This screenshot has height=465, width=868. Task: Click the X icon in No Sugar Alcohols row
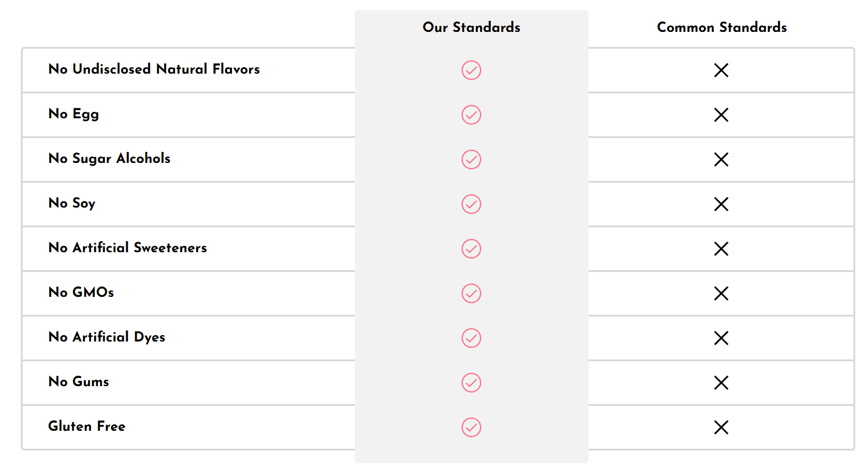pyautogui.click(x=721, y=159)
